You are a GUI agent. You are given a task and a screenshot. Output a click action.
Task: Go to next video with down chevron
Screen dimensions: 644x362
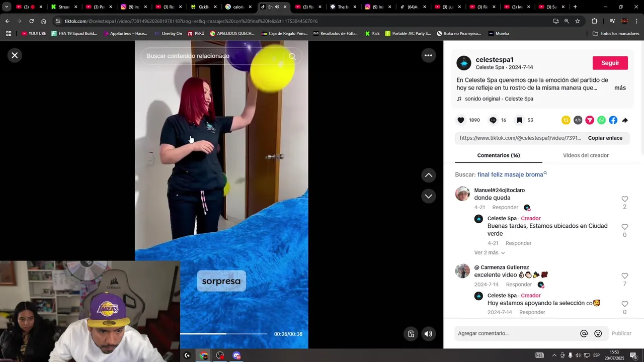click(x=428, y=196)
